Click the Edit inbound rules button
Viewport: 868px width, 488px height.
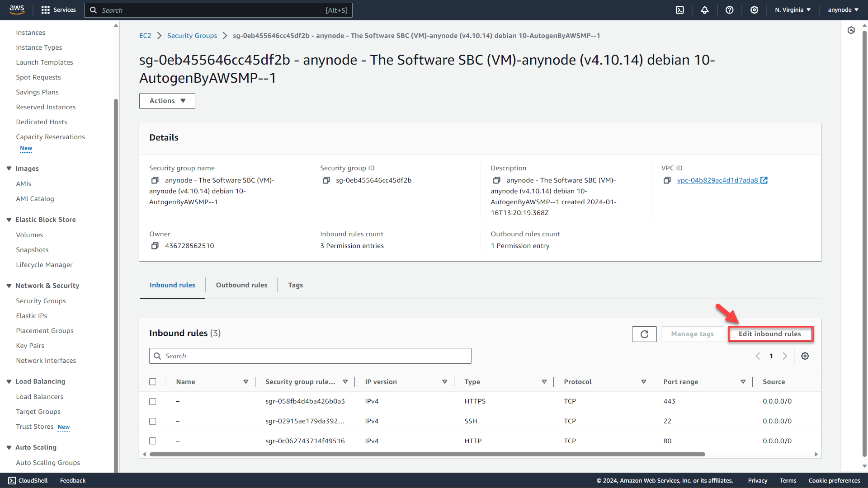[770, 334]
